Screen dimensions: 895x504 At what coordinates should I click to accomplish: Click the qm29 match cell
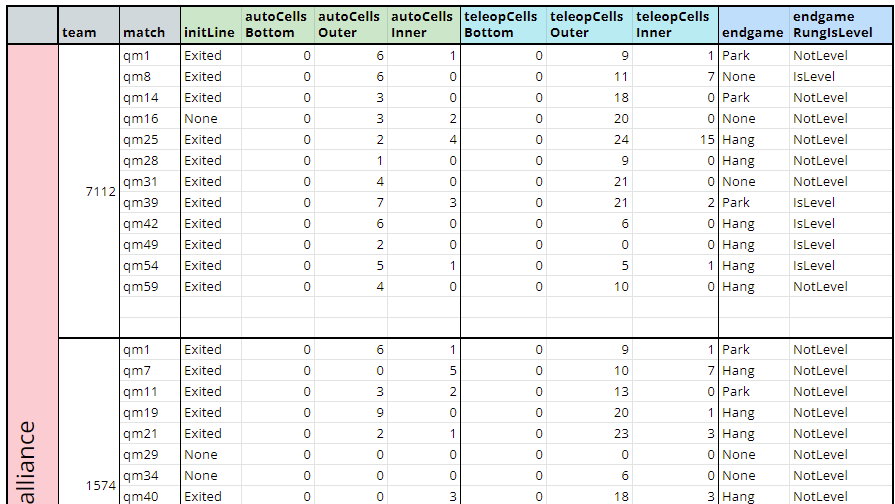click(150, 455)
